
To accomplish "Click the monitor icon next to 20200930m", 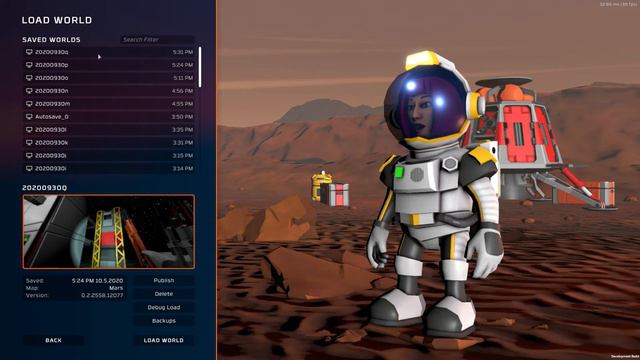I will [29, 104].
